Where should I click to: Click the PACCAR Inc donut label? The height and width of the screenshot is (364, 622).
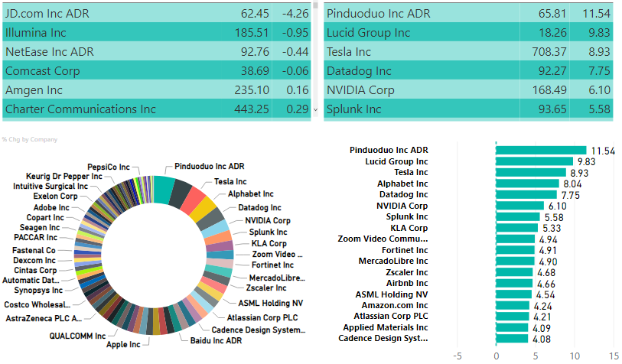pos(35,237)
